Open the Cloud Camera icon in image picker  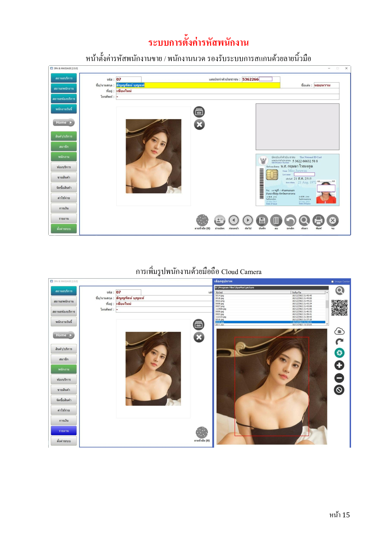click(339, 331)
